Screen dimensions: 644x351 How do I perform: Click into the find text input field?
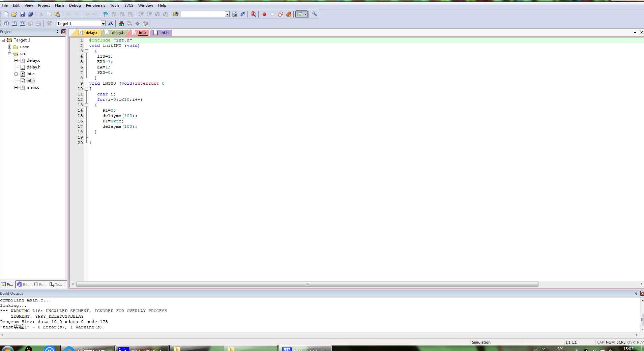tap(203, 14)
